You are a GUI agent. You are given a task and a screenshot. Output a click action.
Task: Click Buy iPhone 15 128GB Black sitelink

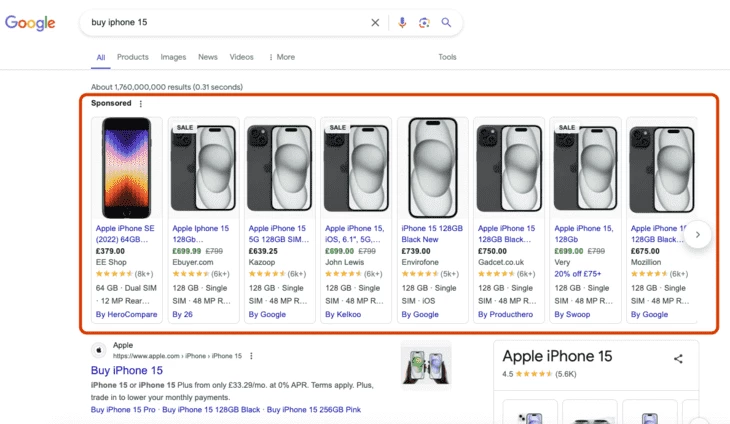tap(211, 410)
